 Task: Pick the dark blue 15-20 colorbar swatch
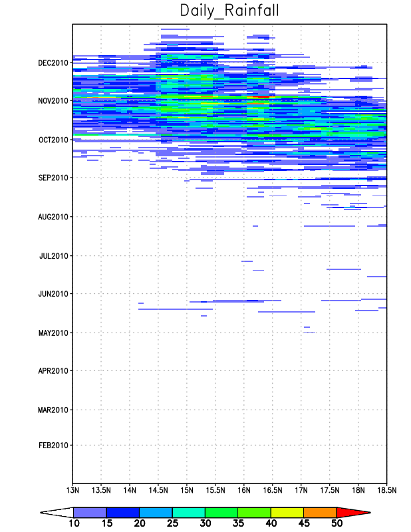point(123,512)
